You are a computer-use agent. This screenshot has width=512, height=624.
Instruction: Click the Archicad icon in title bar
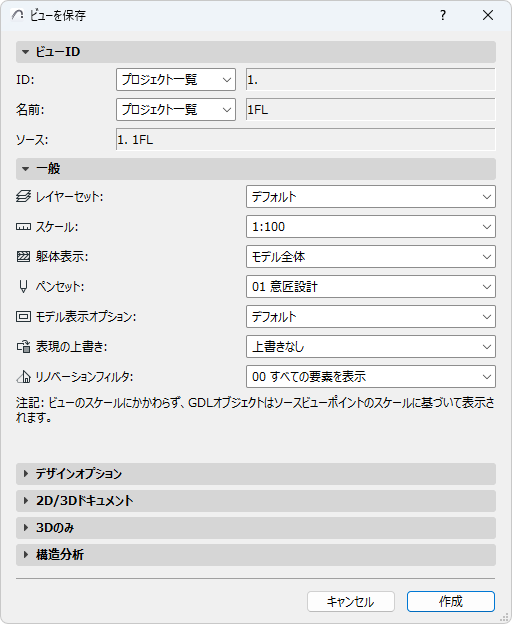click(18, 15)
